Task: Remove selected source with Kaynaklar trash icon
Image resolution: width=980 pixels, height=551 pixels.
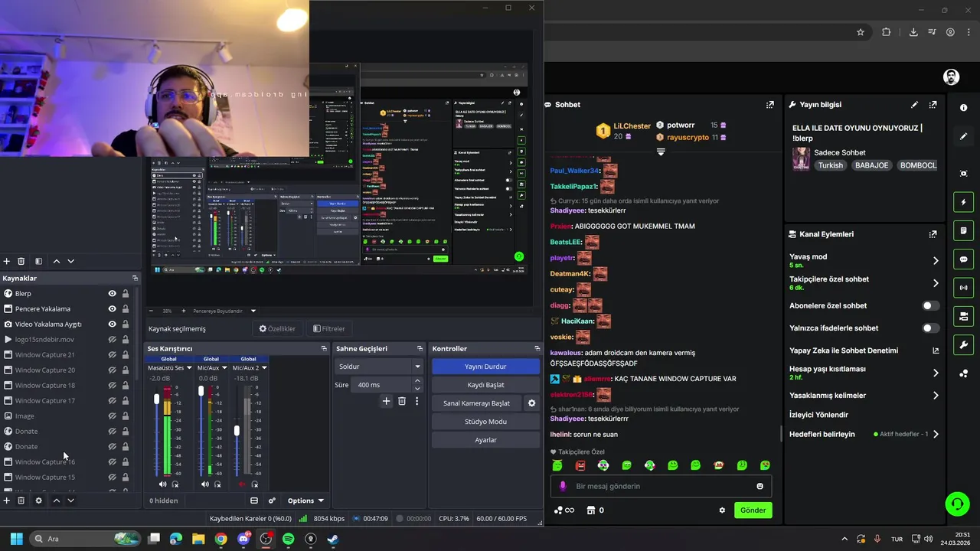Action: pos(21,500)
